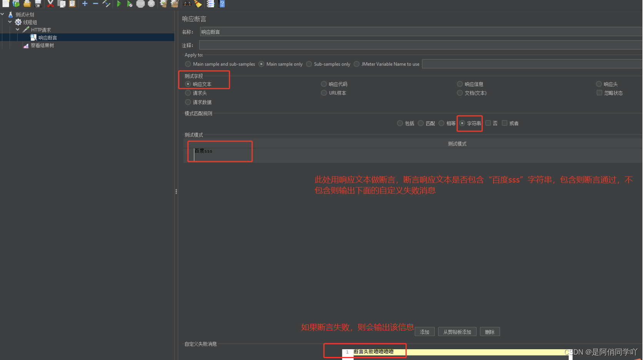Select 请求头 radio button
The width and height of the screenshot is (644, 360).
(x=188, y=93)
